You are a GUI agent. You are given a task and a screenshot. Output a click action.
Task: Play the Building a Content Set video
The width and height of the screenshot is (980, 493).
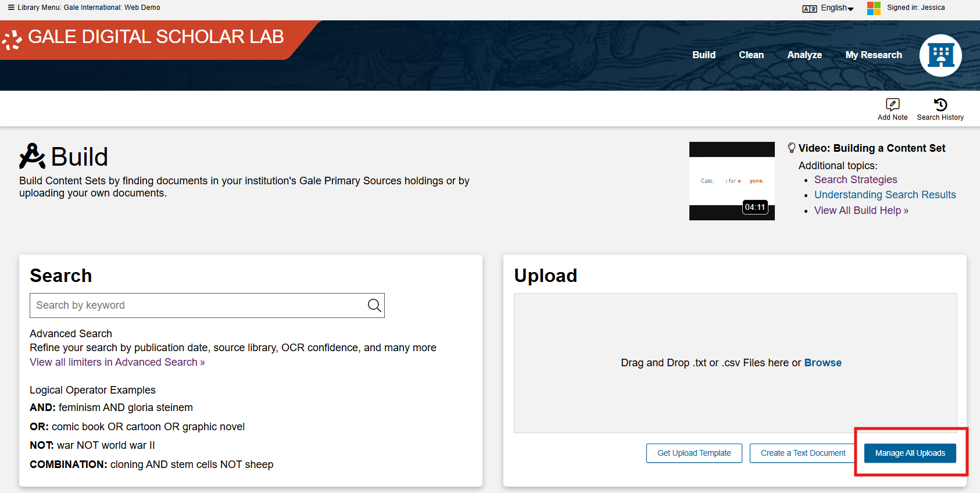tap(732, 181)
